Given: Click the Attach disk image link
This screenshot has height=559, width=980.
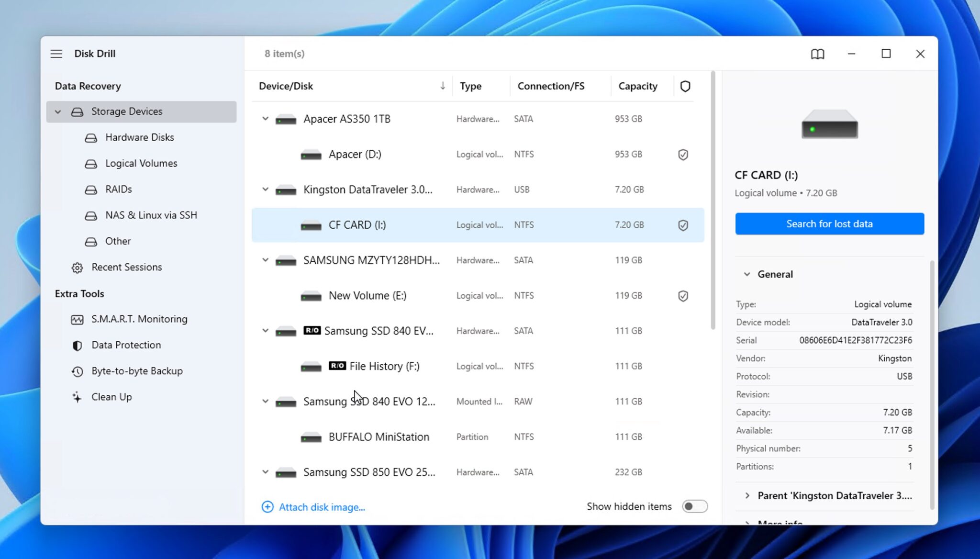Looking at the screenshot, I should point(322,507).
